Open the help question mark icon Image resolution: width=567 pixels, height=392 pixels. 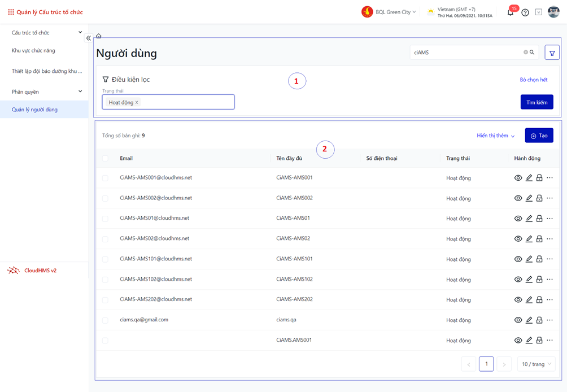point(525,12)
